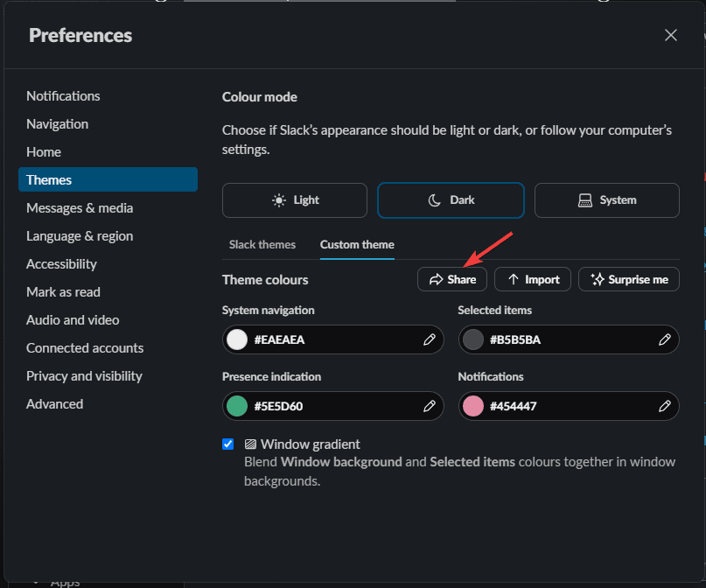Click the System navigation colour swatch

[x=237, y=339]
